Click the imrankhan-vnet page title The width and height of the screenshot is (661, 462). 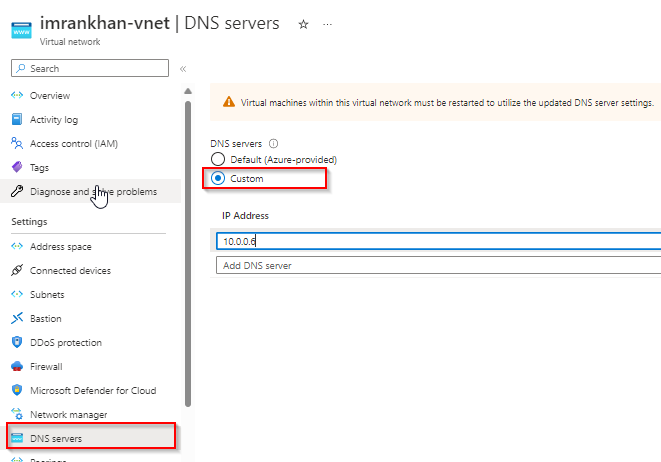click(105, 23)
